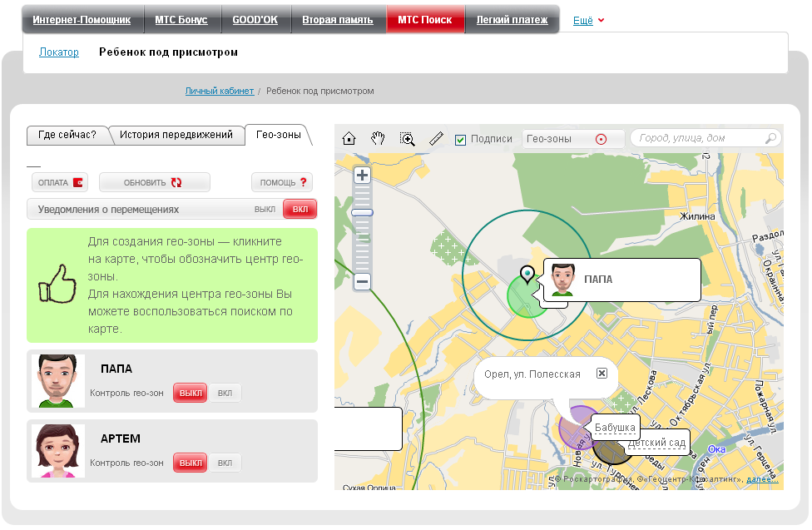812x530 pixels.
Task: Click the Бабушка zone label
Action: pos(615,428)
